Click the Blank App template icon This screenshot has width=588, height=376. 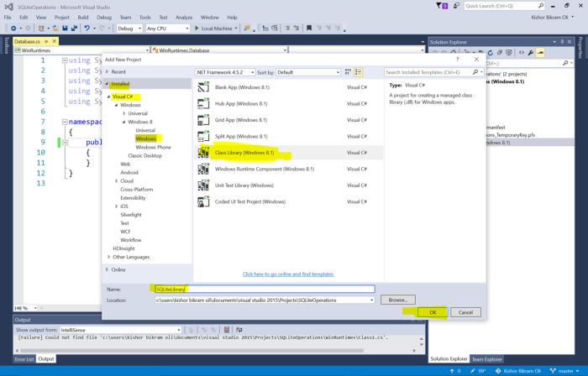(x=203, y=87)
